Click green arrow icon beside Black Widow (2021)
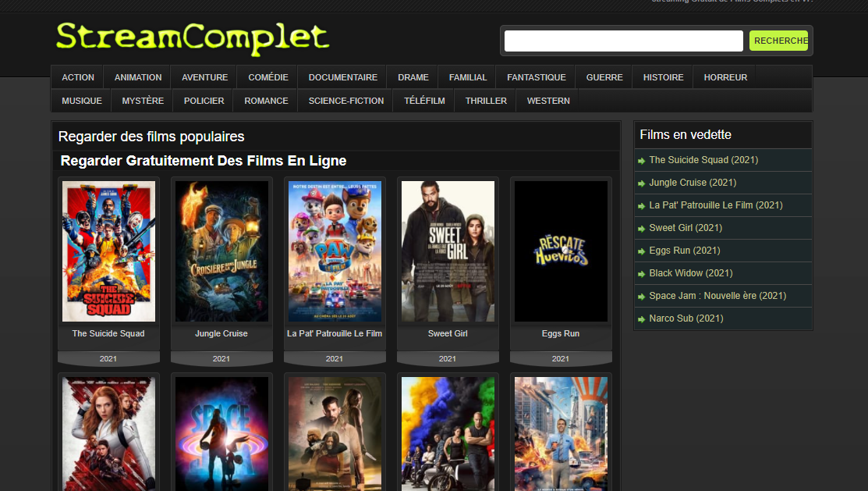 [642, 274]
